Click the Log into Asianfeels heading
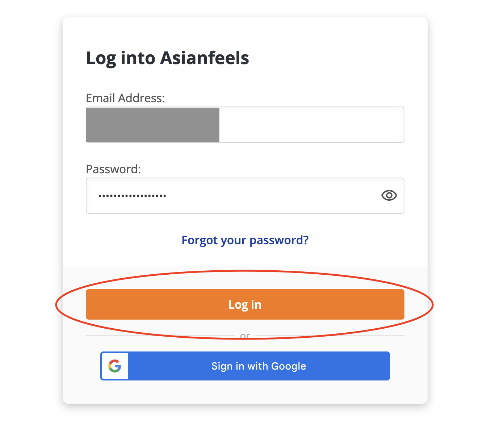 [167, 58]
